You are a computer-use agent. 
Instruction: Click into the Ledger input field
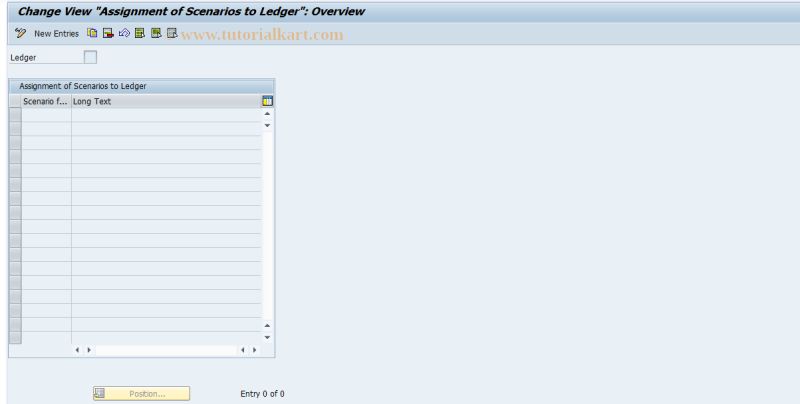[90, 57]
